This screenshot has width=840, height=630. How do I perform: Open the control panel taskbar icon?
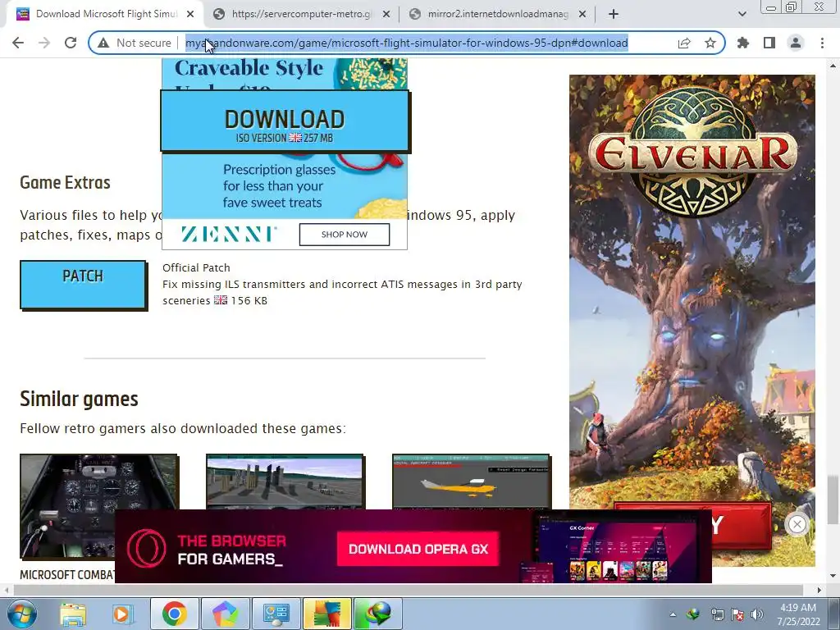276,614
